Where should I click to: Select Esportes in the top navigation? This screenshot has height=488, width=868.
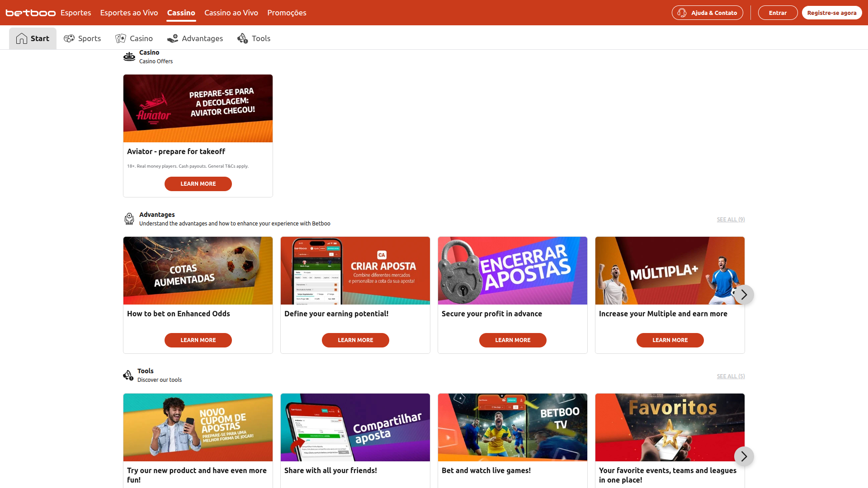pyautogui.click(x=75, y=13)
